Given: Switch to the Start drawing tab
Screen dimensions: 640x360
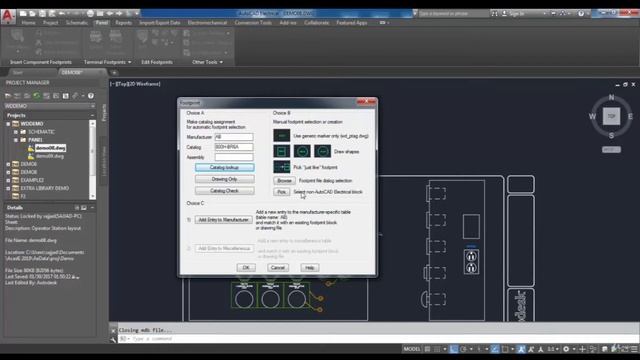Looking at the screenshot, I should (x=18, y=73).
